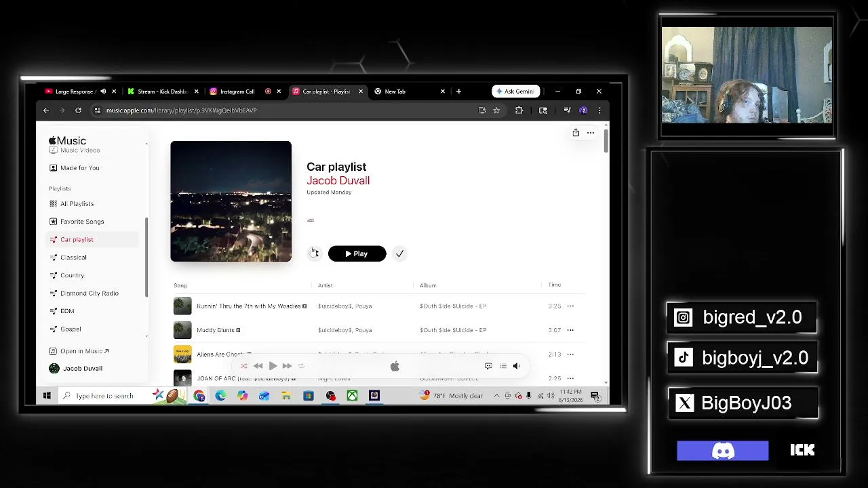This screenshot has height=488, width=868.
Task: Open Microsoft Edge from the taskbar
Action: pyautogui.click(x=220, y=396)
